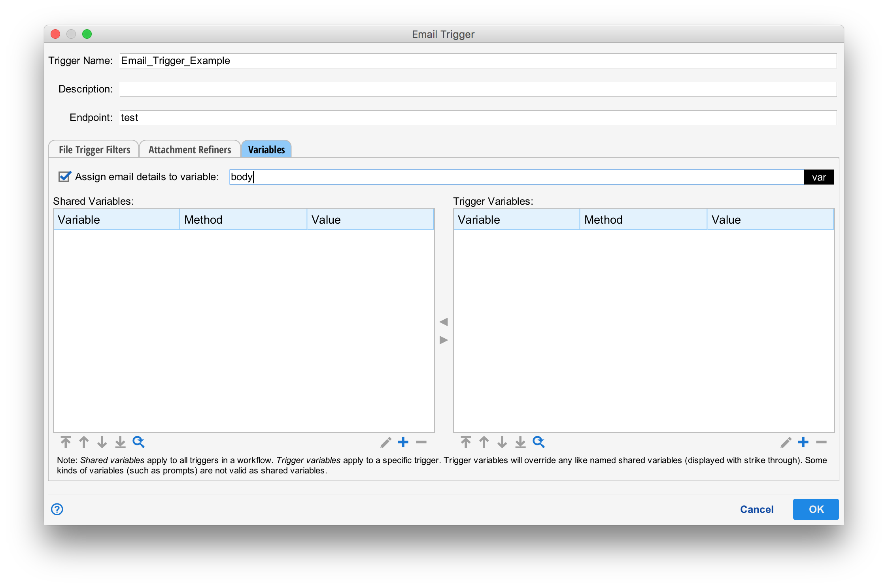Add a new trigger variable
This screenshot has height=588, width=888.
point(803,442)
